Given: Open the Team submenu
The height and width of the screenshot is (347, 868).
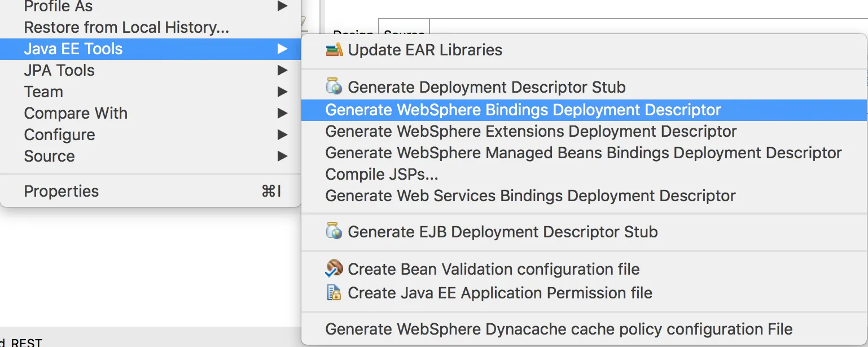Looking at the screenshot, I should (x=43, y=92).
